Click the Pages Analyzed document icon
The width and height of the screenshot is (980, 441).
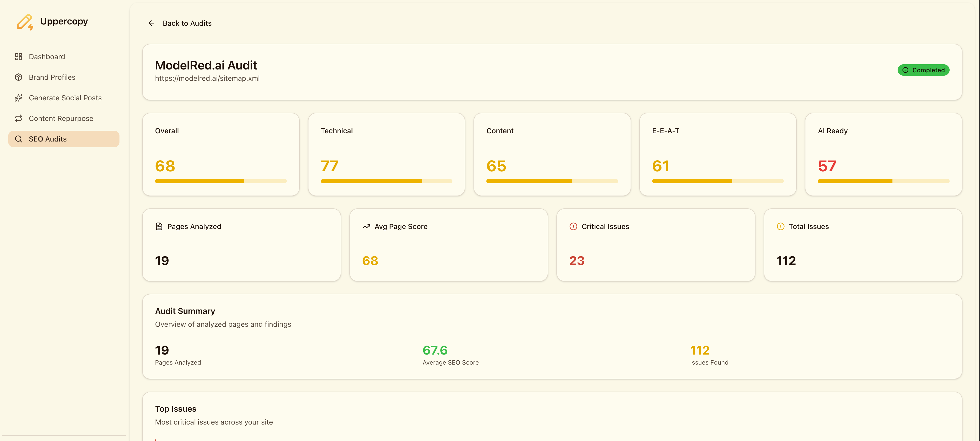(x=159, y=227)
